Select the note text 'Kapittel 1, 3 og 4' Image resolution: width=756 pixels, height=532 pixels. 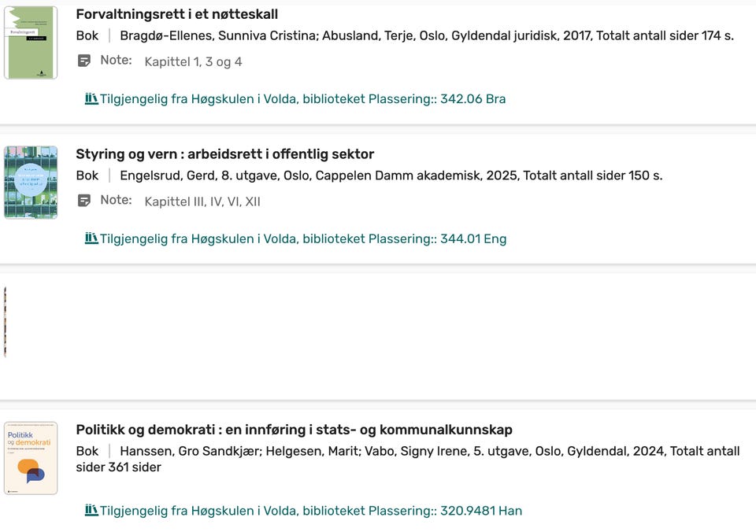coord(193,61)
